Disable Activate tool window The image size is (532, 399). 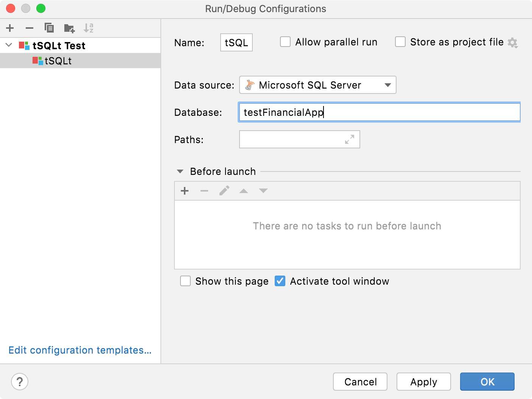tap(280, 281)
